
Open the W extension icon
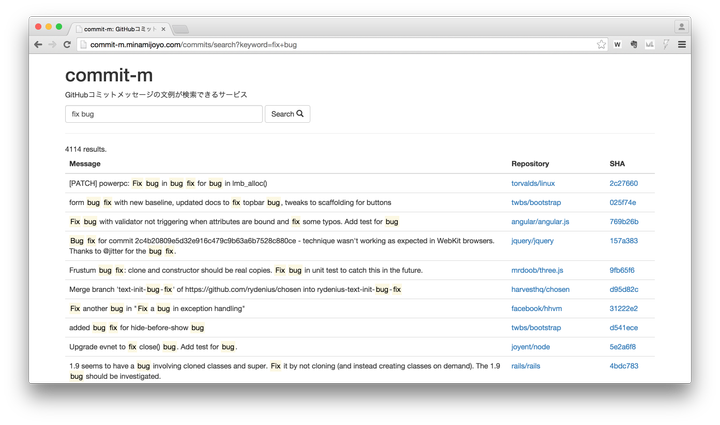point(617,45)
